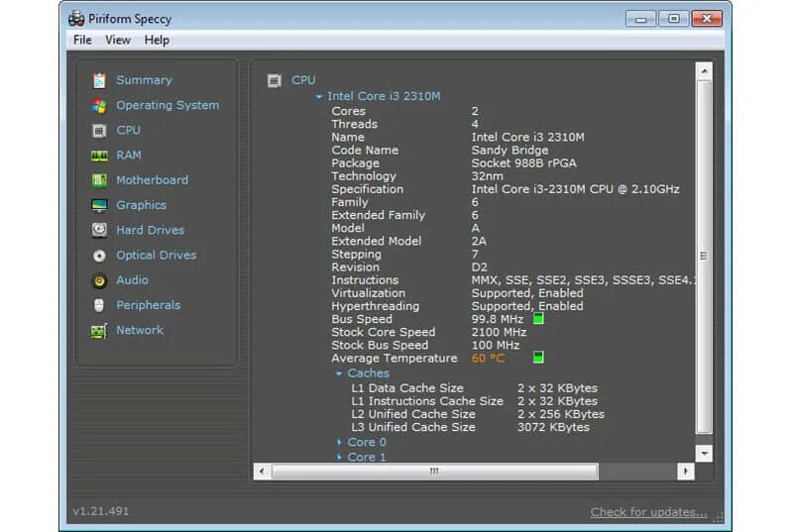
Task: Click the Instructions row MMX, SSE value
Action: pos(583,280)
